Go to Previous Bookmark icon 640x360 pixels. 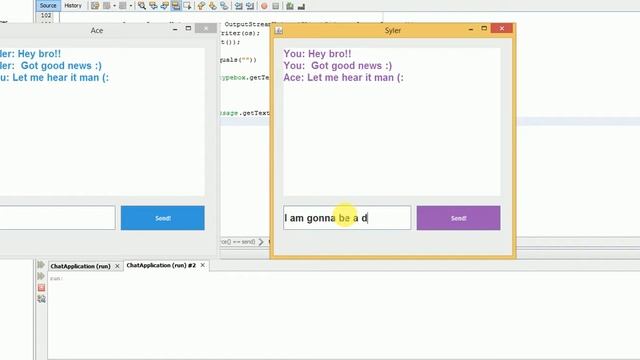[201, 6]
